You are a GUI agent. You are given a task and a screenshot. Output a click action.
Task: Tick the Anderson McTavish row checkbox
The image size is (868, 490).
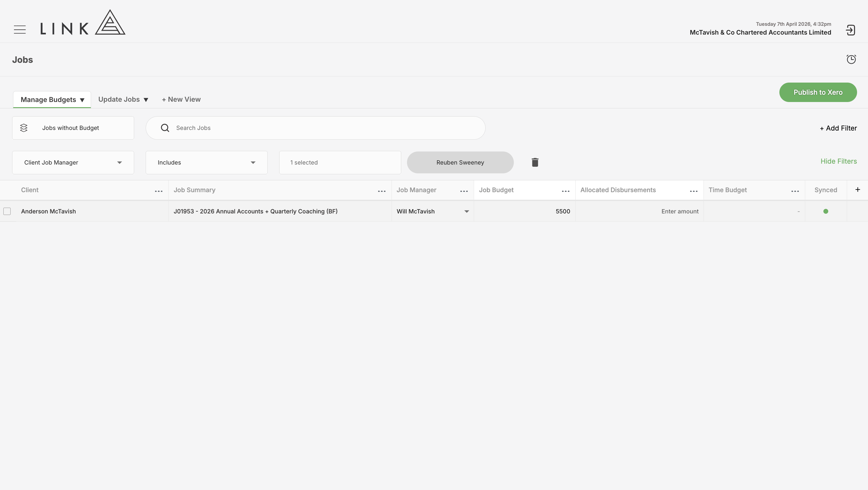[x=7, y=211]
